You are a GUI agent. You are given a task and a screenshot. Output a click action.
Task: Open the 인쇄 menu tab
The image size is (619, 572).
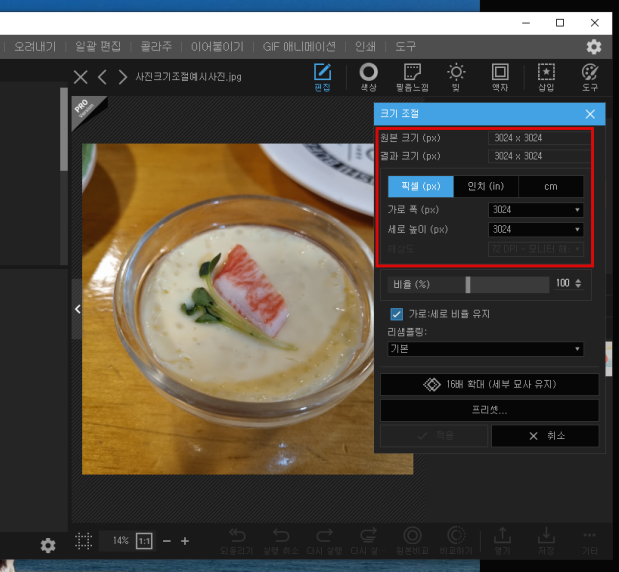coord(365,47)
